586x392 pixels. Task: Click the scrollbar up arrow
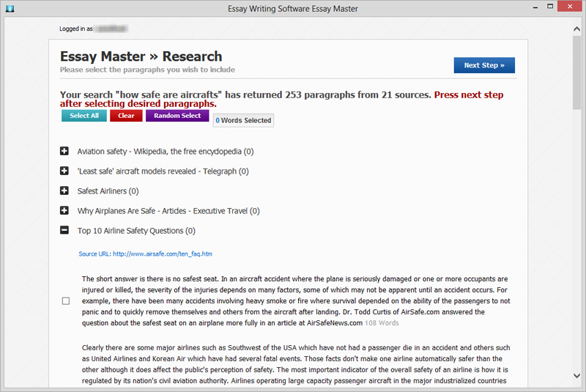[x=576, y=29]
